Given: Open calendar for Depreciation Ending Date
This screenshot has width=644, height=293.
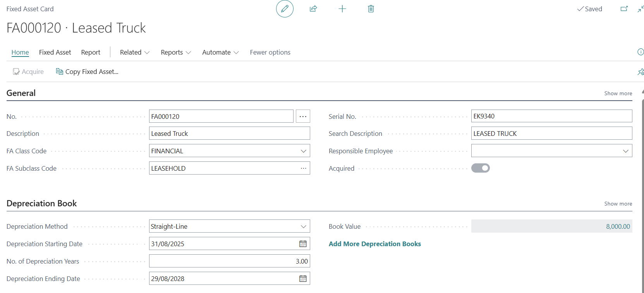Looking at the screenshot, I should coord(303,279).
